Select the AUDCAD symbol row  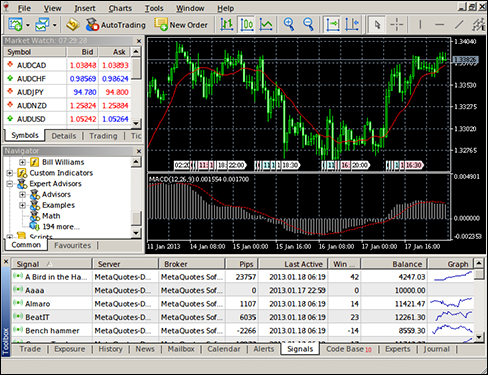[x=67, y=65]
